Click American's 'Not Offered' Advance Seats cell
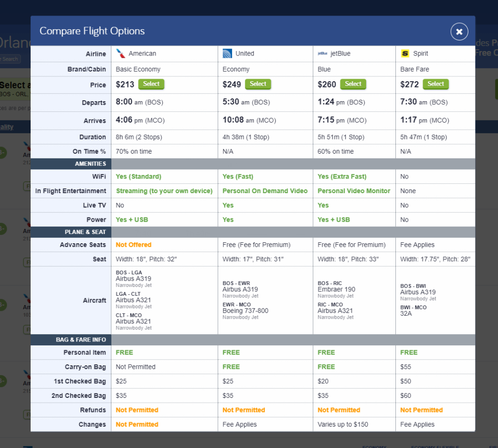This screenshot has width=498, height=448. point(133,245)
